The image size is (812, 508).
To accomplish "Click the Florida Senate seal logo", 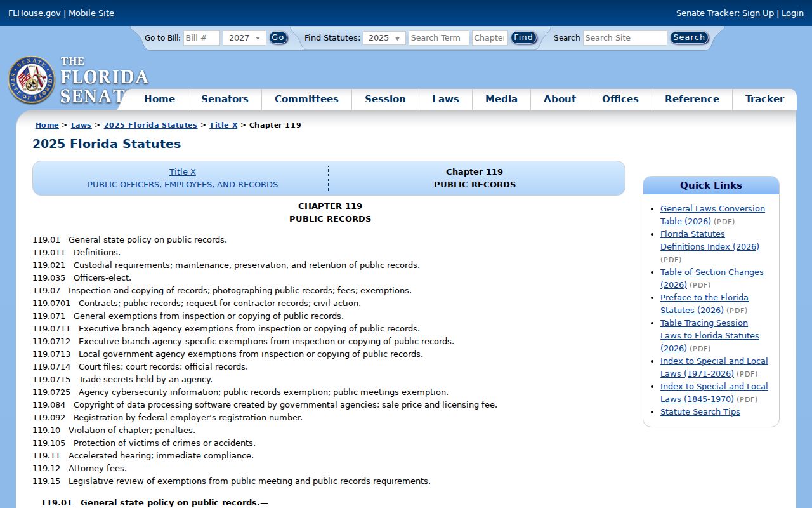I will [x=32, y=80].
